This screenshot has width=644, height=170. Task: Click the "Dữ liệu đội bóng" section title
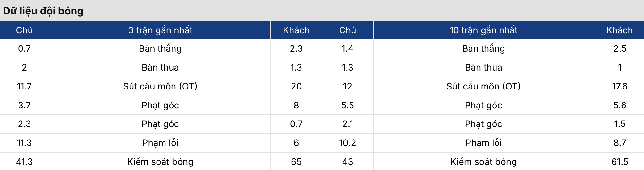coord(43,11)
